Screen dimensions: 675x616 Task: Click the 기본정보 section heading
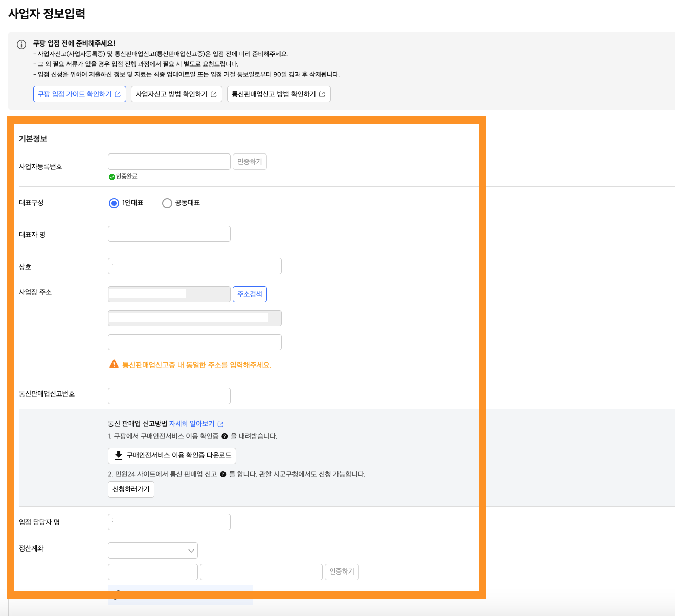[x=33, y=139]
